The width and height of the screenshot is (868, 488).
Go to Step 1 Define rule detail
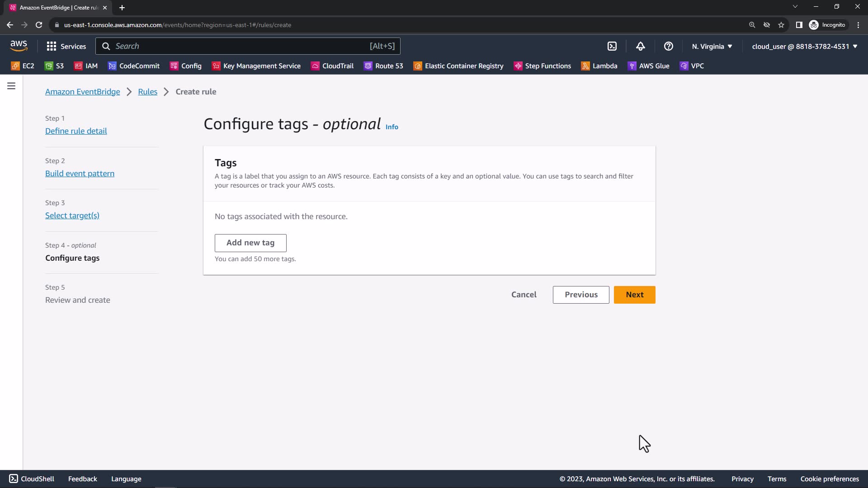[76, 131]
